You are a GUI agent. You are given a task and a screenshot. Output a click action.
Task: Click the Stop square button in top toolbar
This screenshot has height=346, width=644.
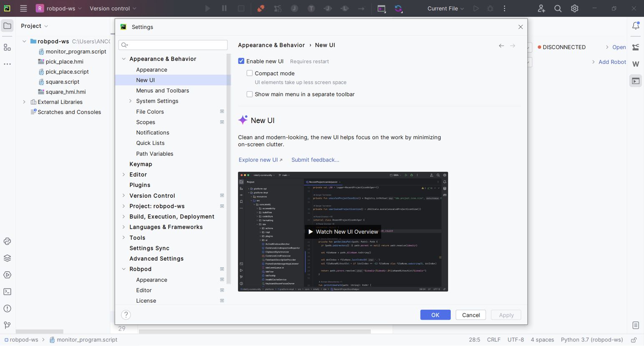point(241,8)
